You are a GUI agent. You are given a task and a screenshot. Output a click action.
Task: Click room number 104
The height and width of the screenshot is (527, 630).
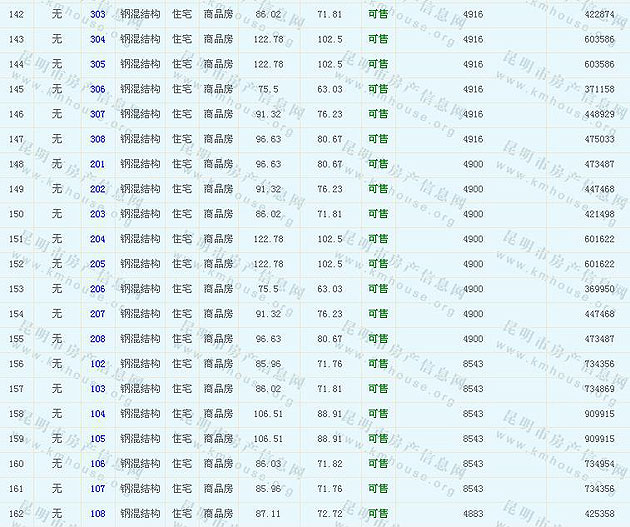(97, 414)
